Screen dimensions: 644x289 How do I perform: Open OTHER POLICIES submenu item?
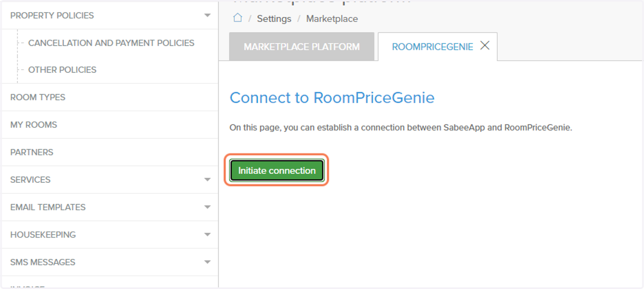[x=62, y=70]
